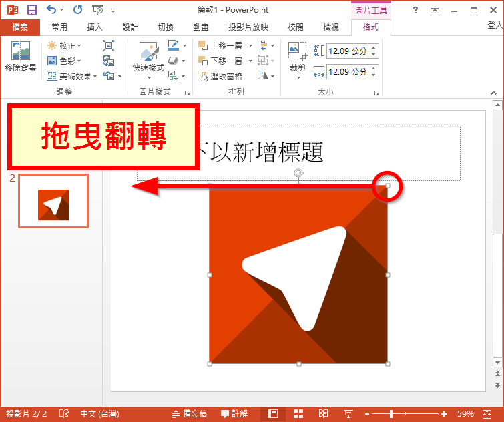504x422 pixels.
Task: Click vertical scrollbar up arrow
Action: tap(497, 105)
